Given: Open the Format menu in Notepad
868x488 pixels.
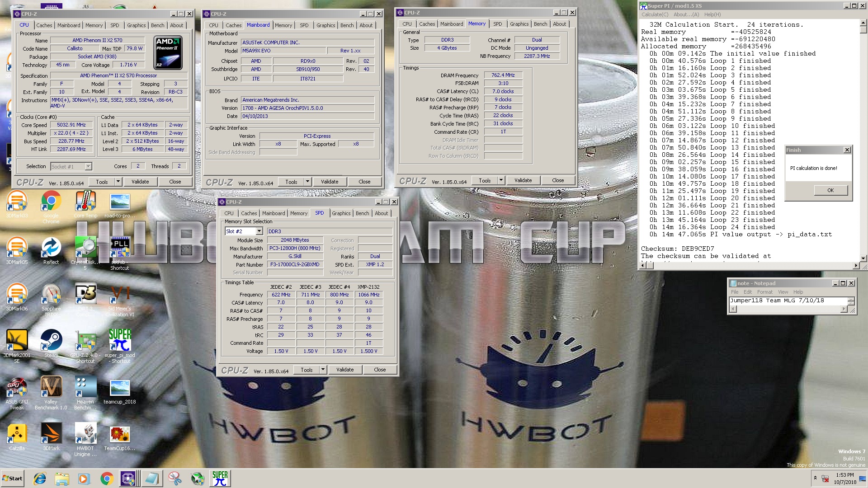Looking at the screenshot, I should pos(765,292).
